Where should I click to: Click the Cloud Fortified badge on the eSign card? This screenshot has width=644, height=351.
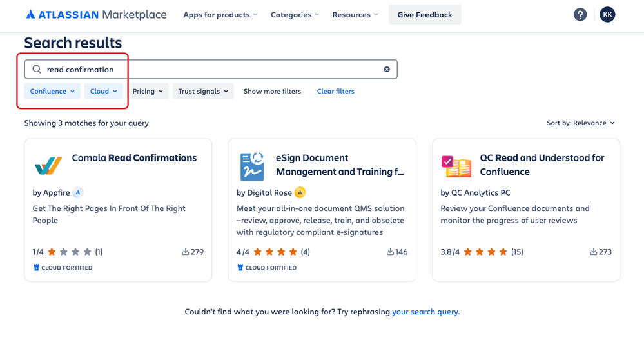click(x=267, y=268)
